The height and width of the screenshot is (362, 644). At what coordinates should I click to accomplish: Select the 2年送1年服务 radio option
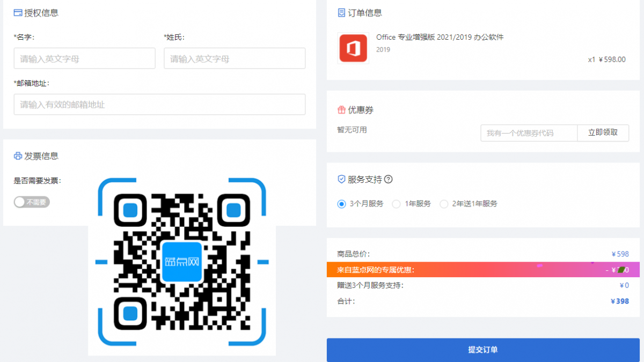444,204
